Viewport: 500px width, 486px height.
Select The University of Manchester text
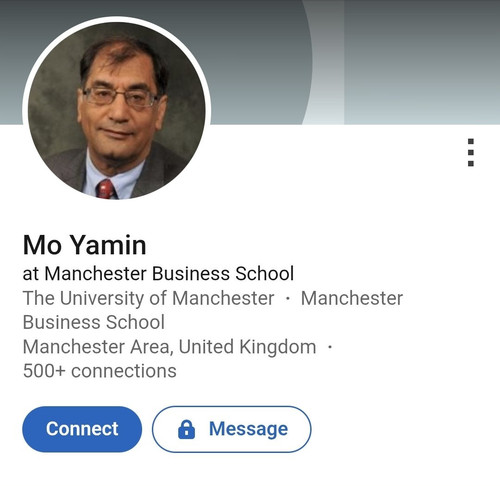tap(148, 298)
